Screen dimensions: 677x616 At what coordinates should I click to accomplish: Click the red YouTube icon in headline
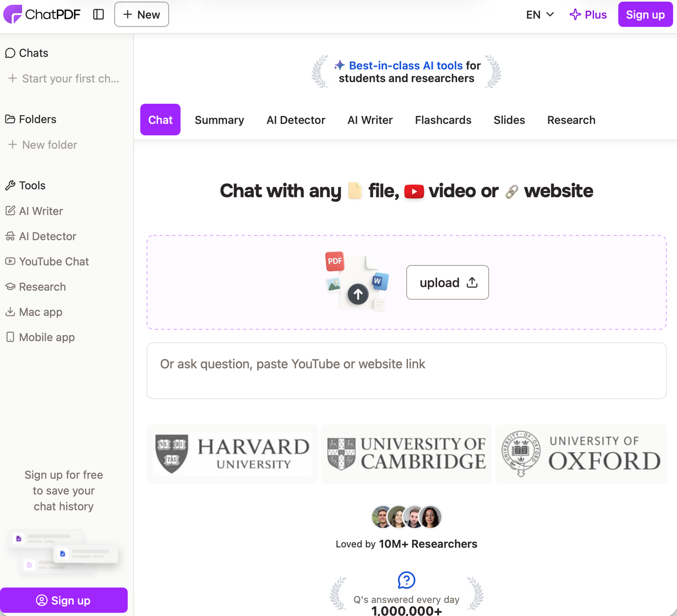[414, 191]
